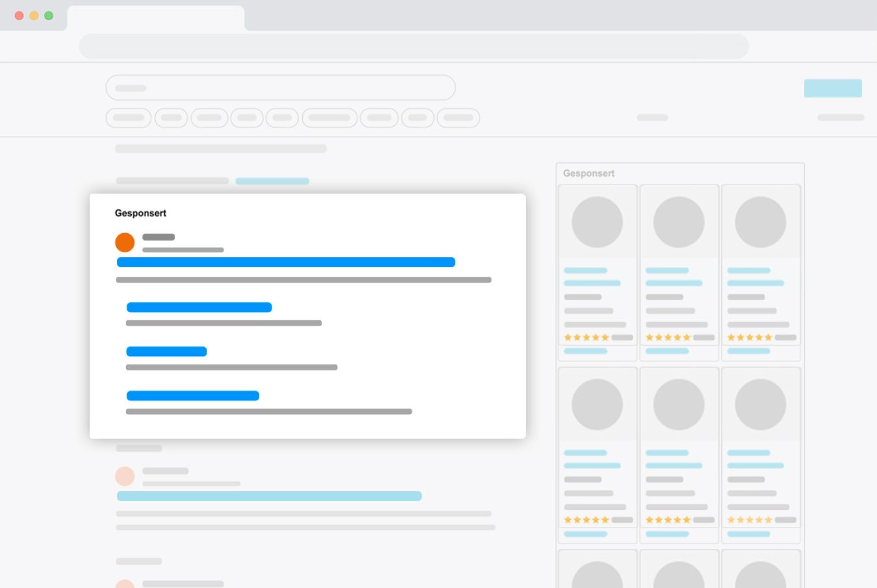Click the price link under the first shopping ad
The width and height of the screenshot is (877, 588).
(585, 351)
